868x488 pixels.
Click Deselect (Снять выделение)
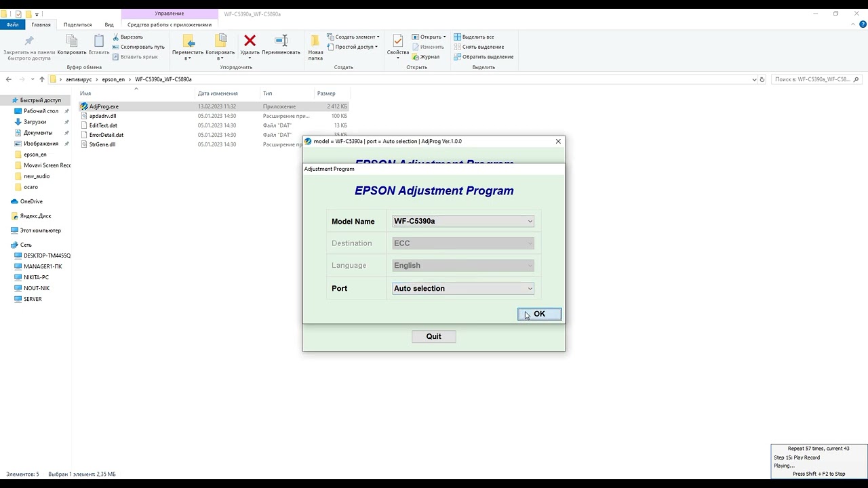[x=478, y=47]
